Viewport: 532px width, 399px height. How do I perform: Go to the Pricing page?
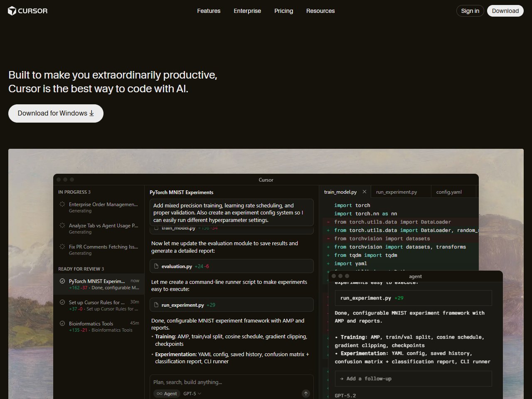pyautogui.click(x=283, y=11)
